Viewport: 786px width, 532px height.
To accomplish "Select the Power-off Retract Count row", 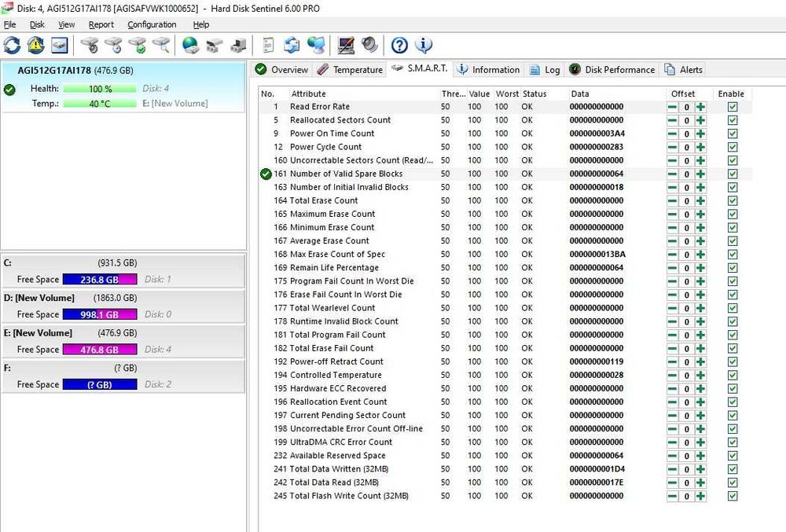I will [x=505, y=361].
